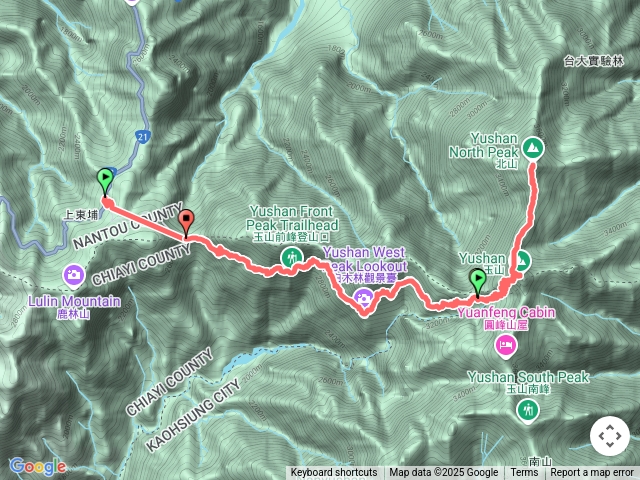Open the Google logo link
The width and height of the screenshot is (640, 480).
37,466
